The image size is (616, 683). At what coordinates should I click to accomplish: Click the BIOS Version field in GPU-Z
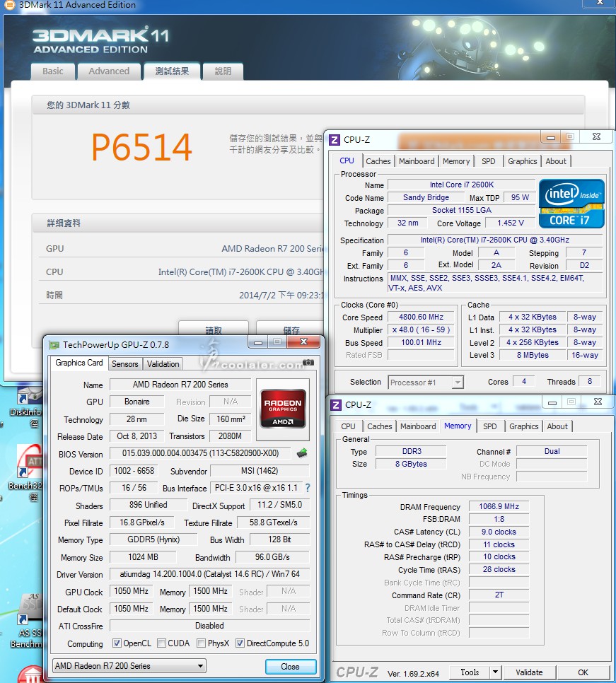(x=200, y=453)
